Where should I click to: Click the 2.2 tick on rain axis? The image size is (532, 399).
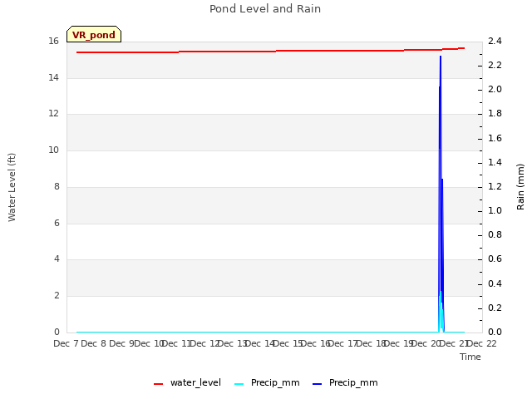(x=495, y=65)
